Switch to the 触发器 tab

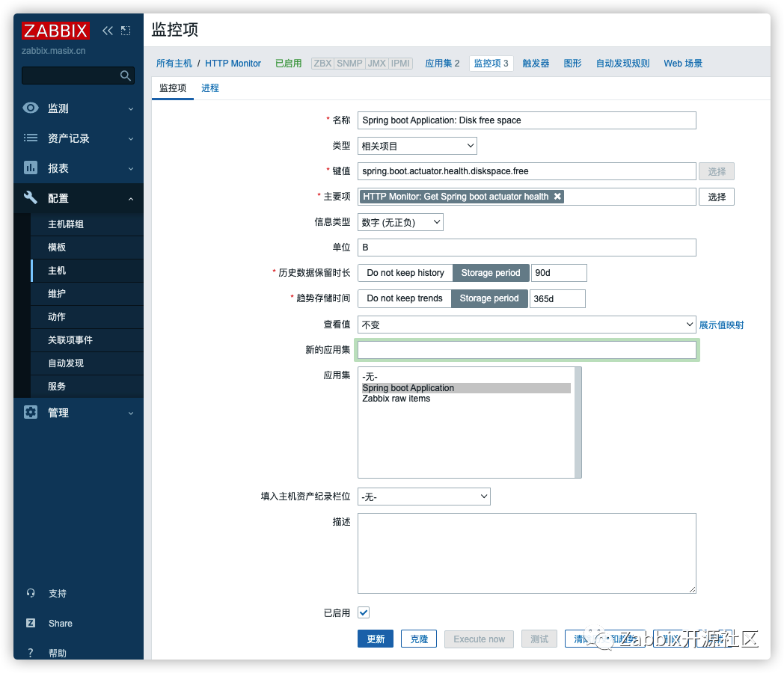click(536, 63)
